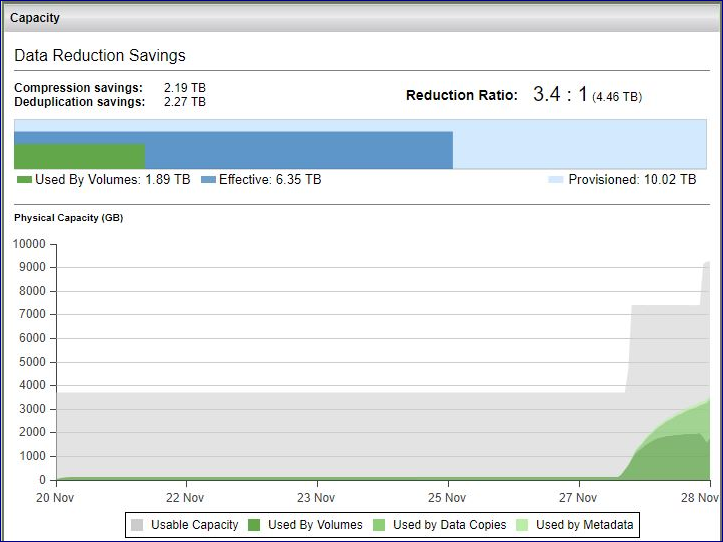The height and width of the screenshot is (542, 723).
Task: Click the 28 Nov date on the axis
Action: click(694, 497)
